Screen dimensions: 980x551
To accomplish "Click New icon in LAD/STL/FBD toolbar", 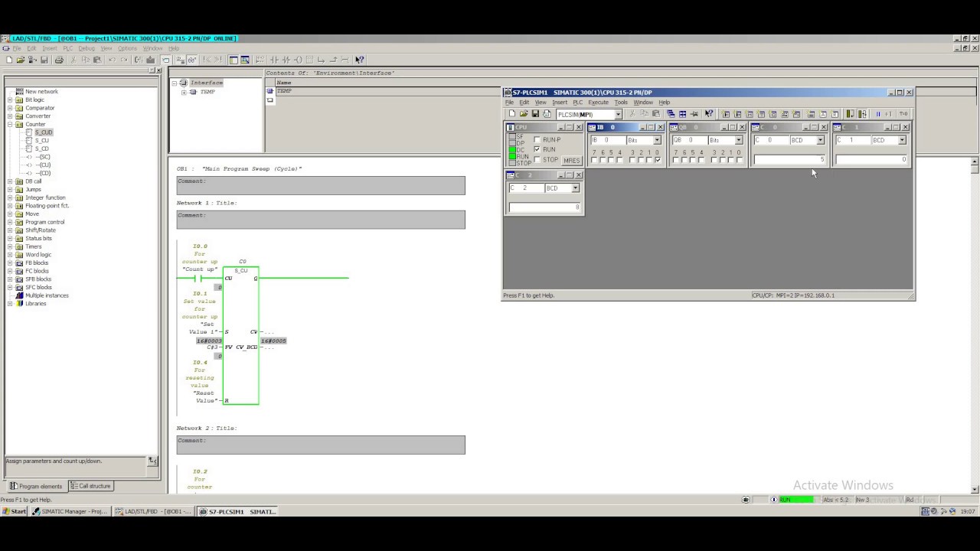I will (x=9, y=60).
